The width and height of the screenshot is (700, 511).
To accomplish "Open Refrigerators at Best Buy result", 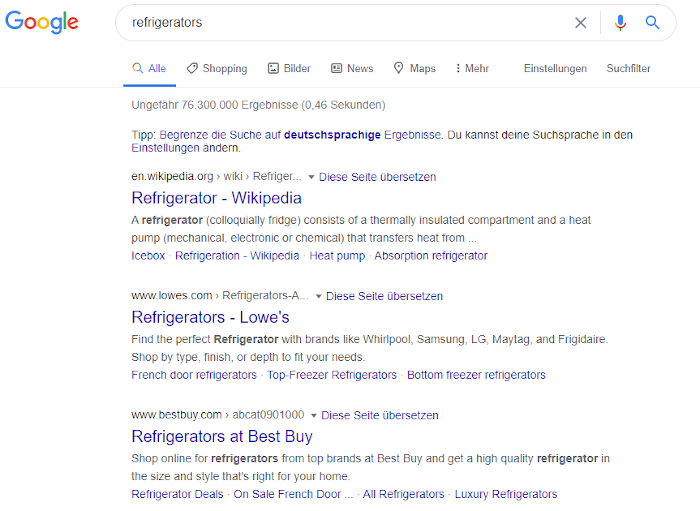I will (x=222, y=436).
